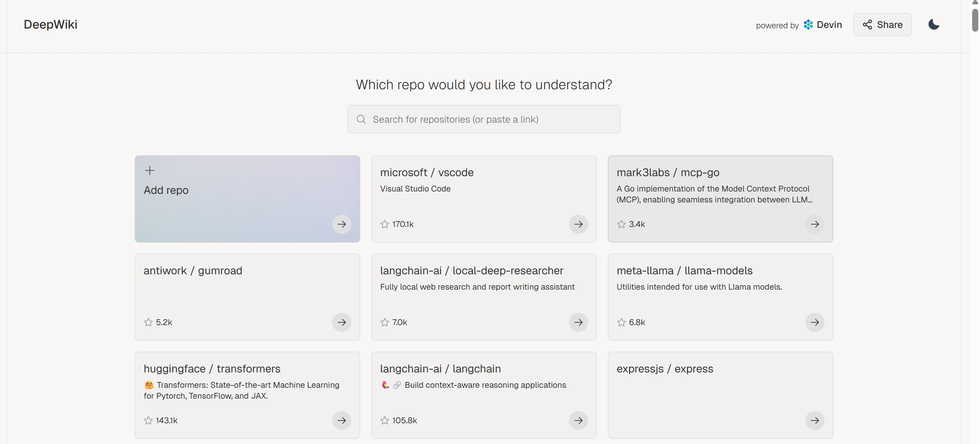The image size is (980, 444).
Task: Click the magnifier icon in search box
Action: pyautogui.click(x=361, y=119)
